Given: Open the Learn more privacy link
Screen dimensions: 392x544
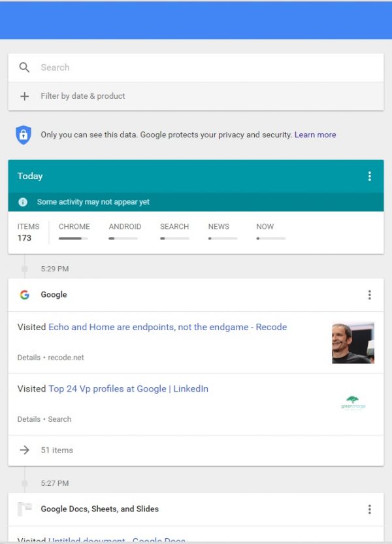Looking at the screenshot, I should [x=315, y=135].
